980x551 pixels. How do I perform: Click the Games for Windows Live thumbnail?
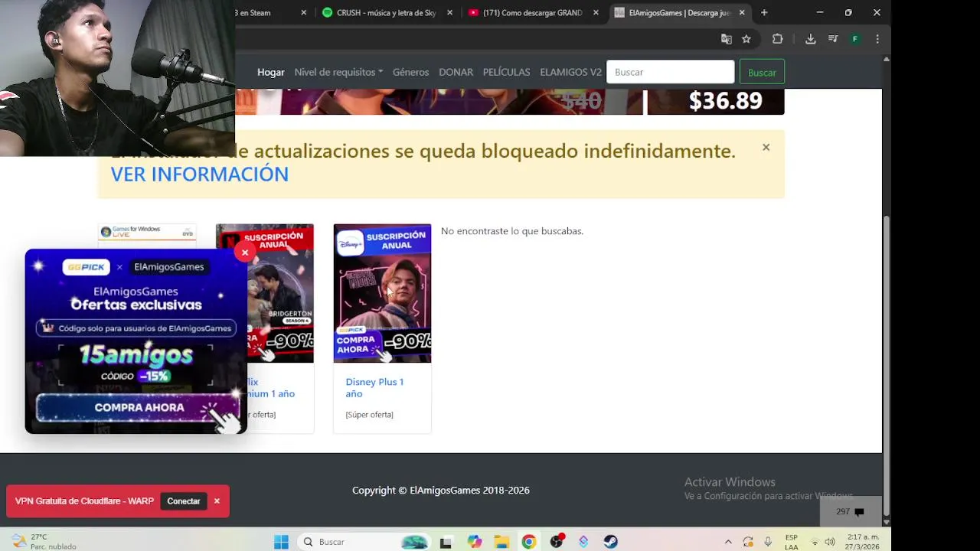click(147, 236)
